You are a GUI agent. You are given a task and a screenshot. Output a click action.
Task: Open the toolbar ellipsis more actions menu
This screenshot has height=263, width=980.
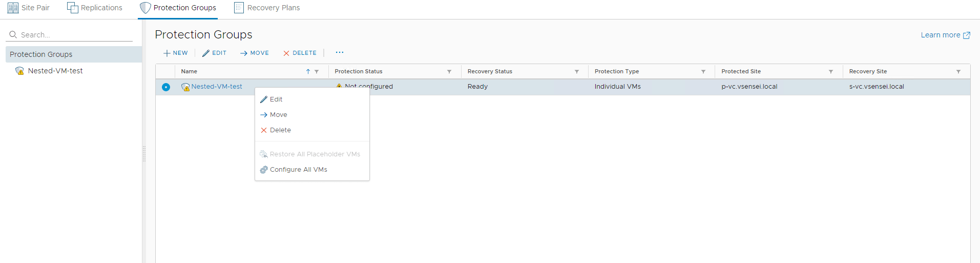(339, 52)
